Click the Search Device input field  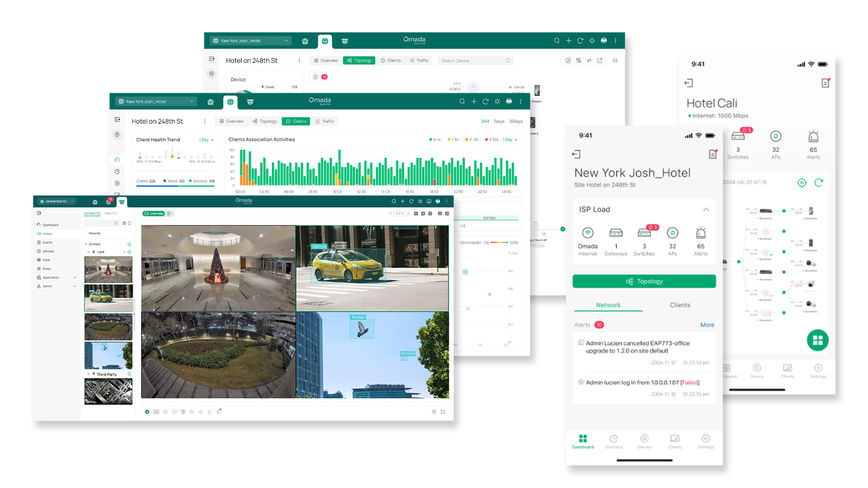470,61
